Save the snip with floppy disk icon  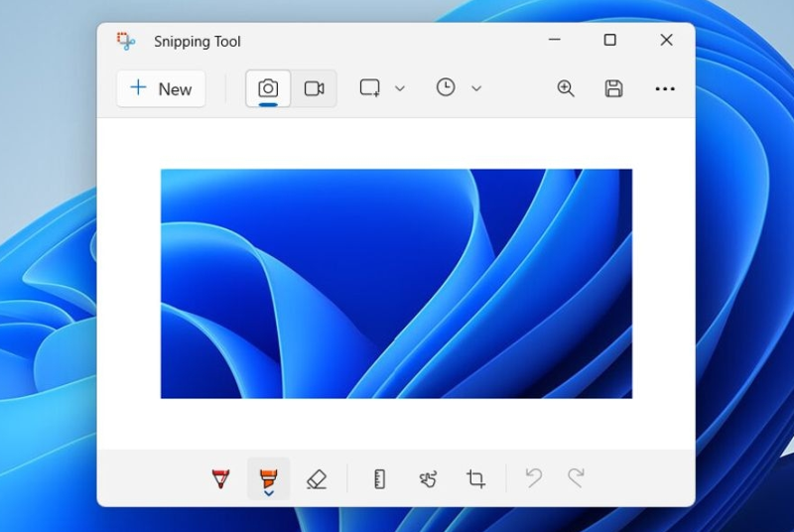pyautogui.click(x=613, y=88)
